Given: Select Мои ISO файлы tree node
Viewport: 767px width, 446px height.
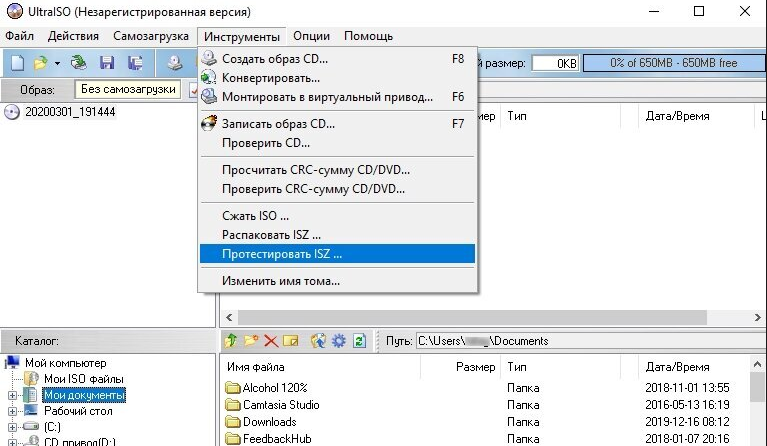Looking at the screenshot, I should pyautogui.click(x=84, y=379).
